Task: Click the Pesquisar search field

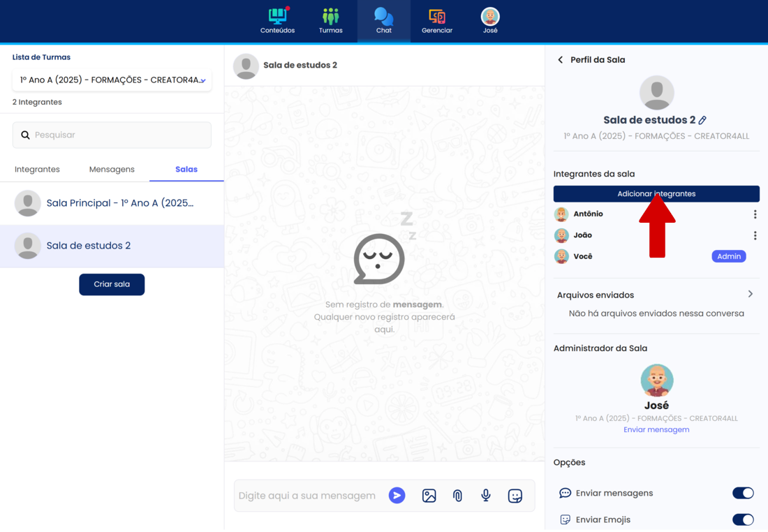Action: coord(112,135)
